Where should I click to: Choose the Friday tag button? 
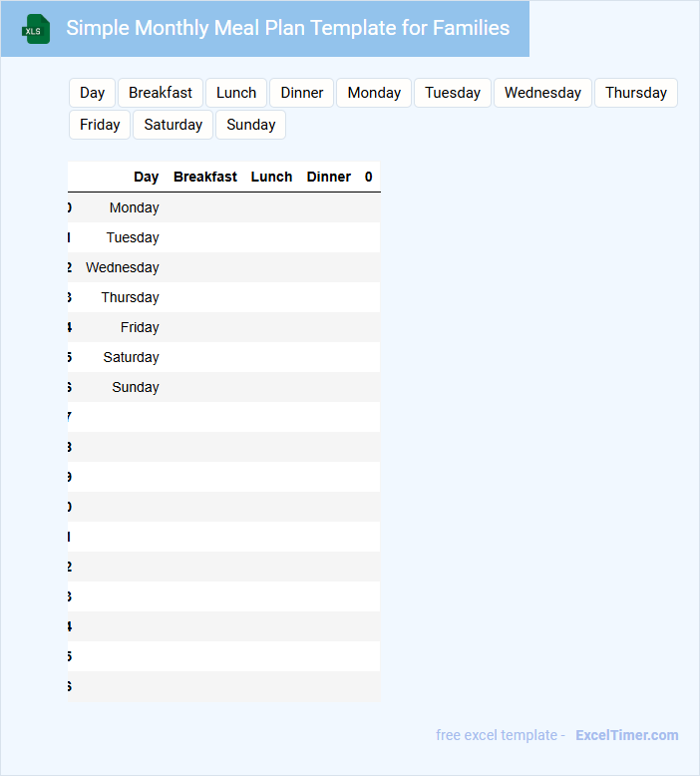100,125
